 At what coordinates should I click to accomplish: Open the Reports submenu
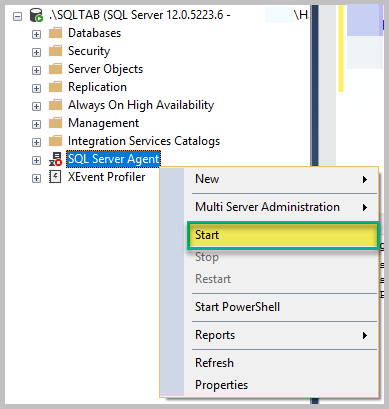coord(281,335)
